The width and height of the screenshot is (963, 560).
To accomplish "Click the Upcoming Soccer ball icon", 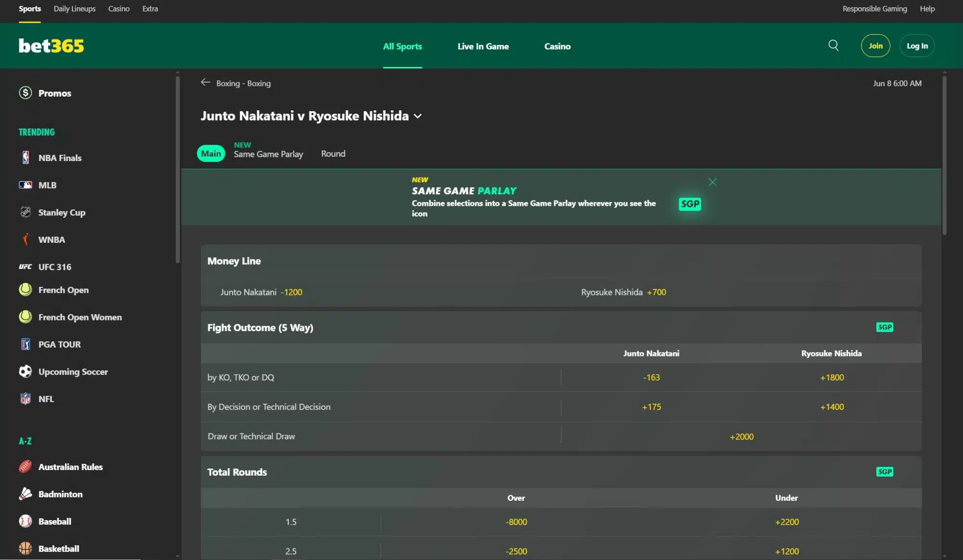I will [26, 371].
